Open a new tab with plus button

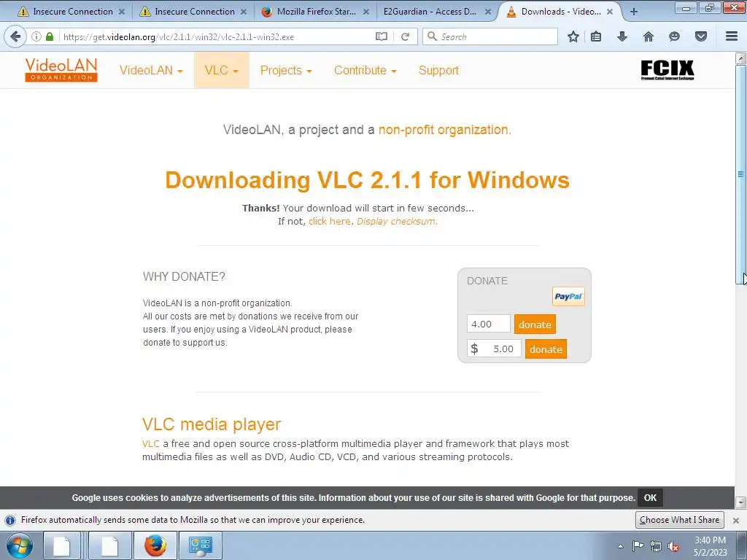634,12
